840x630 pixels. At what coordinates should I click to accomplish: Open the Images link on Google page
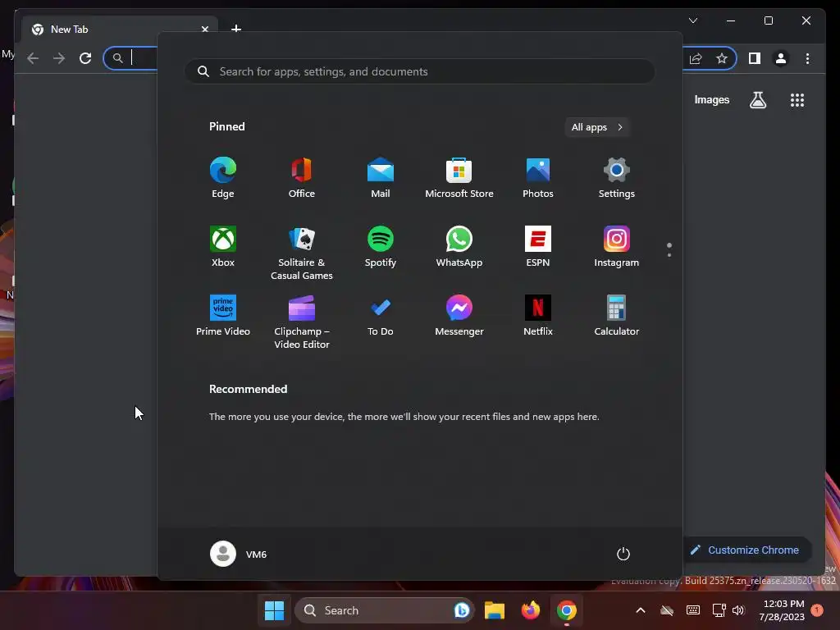pyautogui.click(x=712, y=99)
